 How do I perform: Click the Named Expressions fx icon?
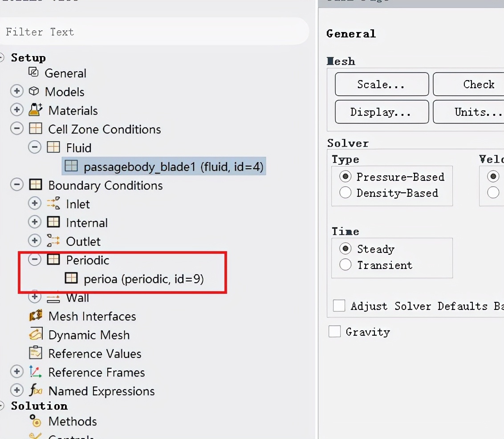tap(35, 390)
